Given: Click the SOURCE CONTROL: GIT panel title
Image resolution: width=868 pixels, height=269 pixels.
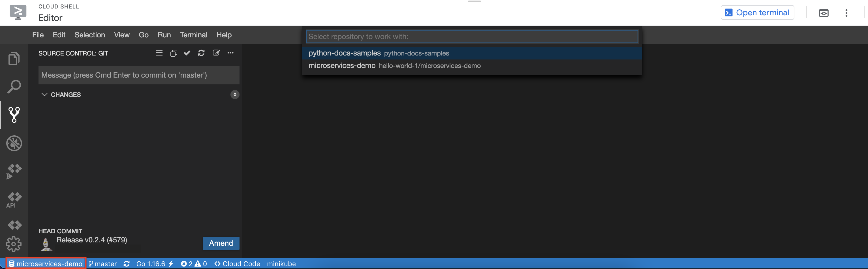Looking at the screenshot, I should tap(73, 53).
